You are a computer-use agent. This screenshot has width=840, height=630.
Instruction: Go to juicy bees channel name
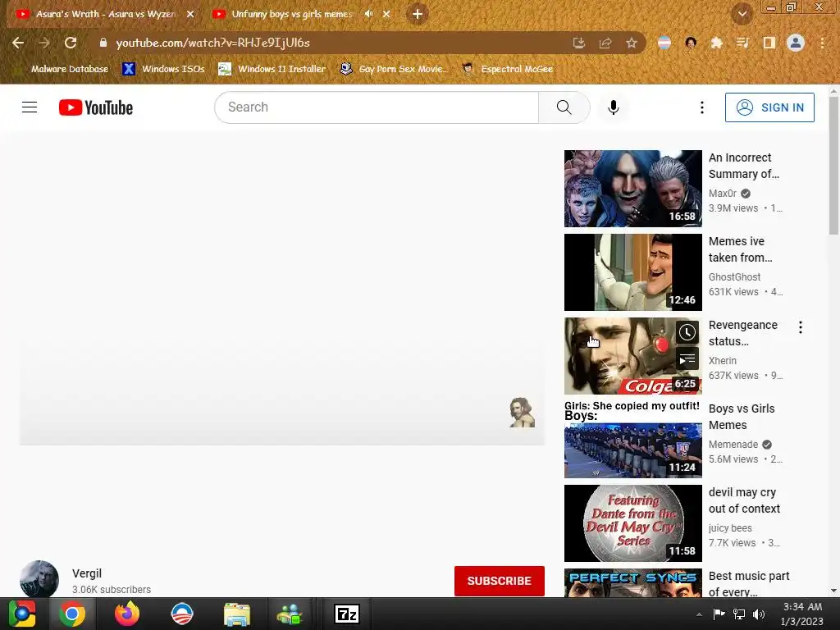pyautogui.click(x=729, y=527)
